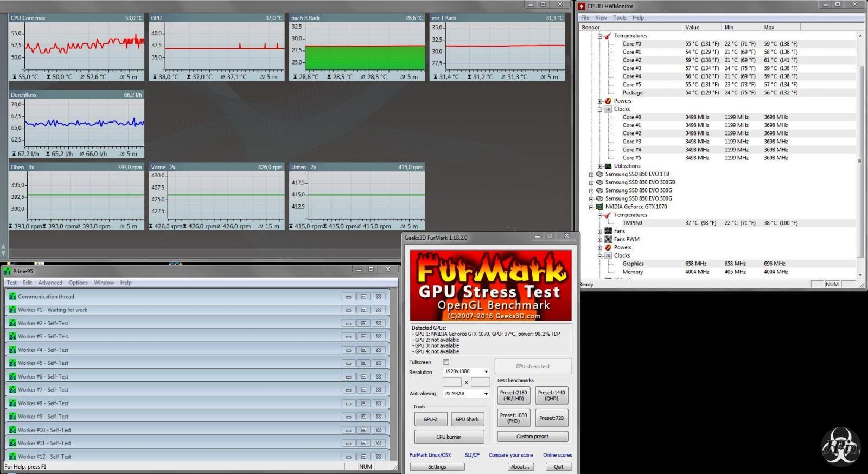Screen dimensions: 868x474
Task: Click the Prime95 icon on Worker #12 row
Action: click(x=12, y=457)
